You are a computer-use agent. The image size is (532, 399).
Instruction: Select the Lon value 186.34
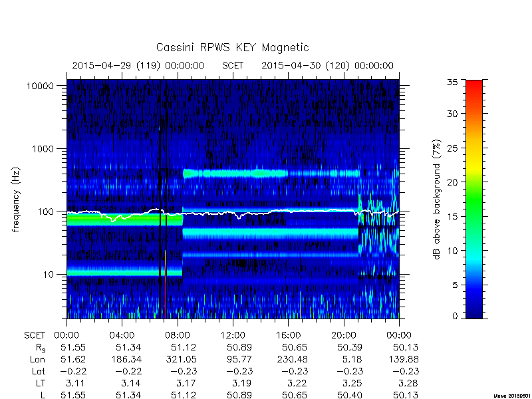[126, 359]
